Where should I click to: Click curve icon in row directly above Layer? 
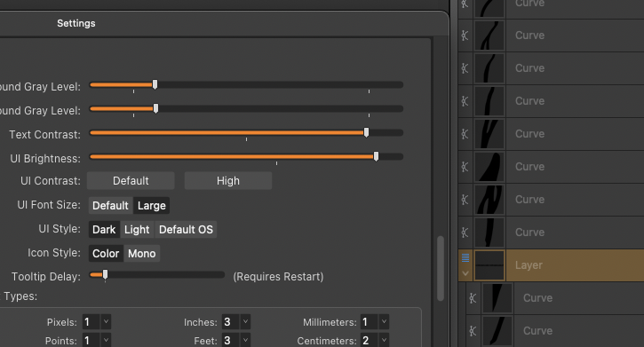[x=465, y=233]
